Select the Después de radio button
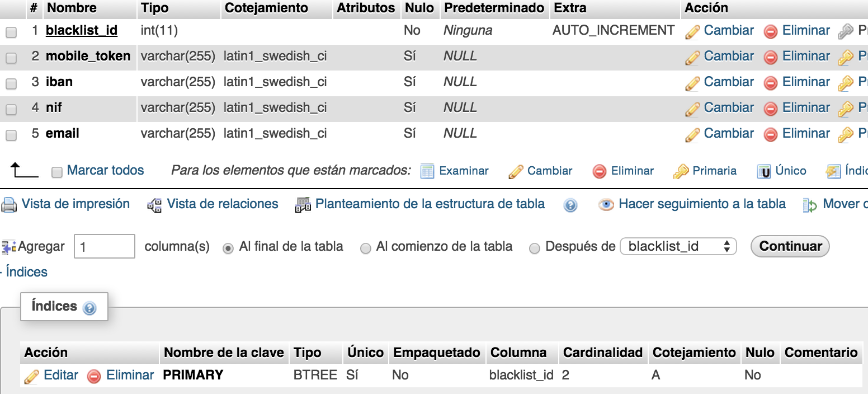The image size is (868, 394). tap(534, 248)
